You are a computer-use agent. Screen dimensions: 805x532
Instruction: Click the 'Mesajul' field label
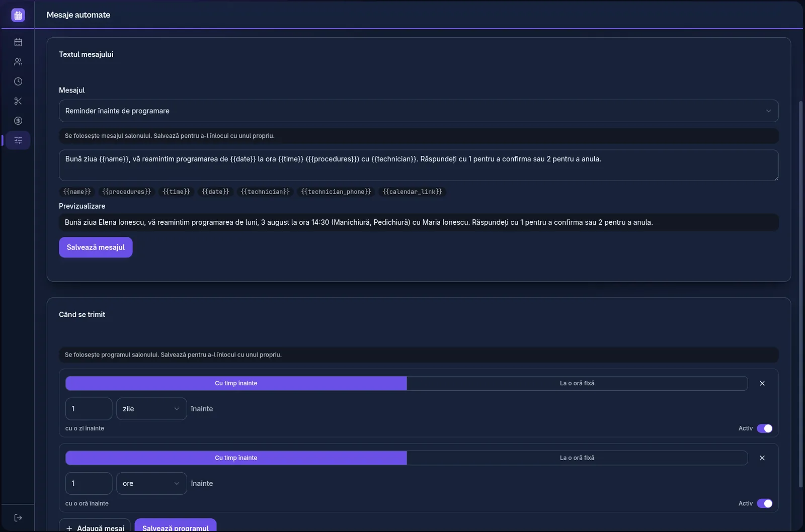pos(72,90)
